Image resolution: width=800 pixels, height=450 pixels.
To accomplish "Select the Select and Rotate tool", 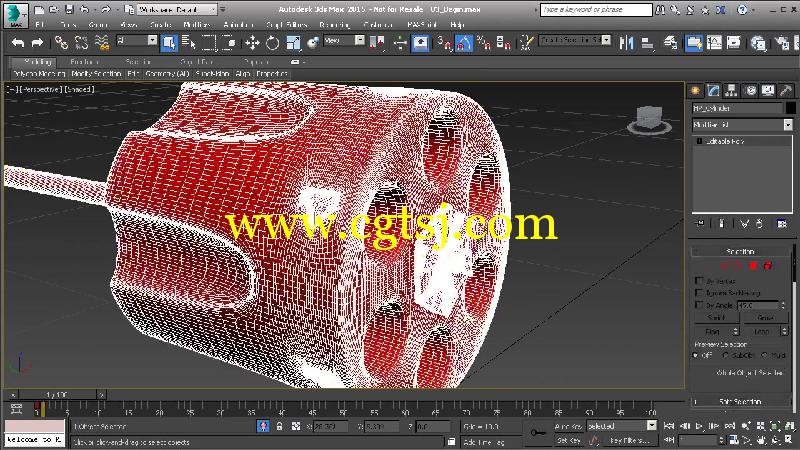I will click(x=273, y=43).
